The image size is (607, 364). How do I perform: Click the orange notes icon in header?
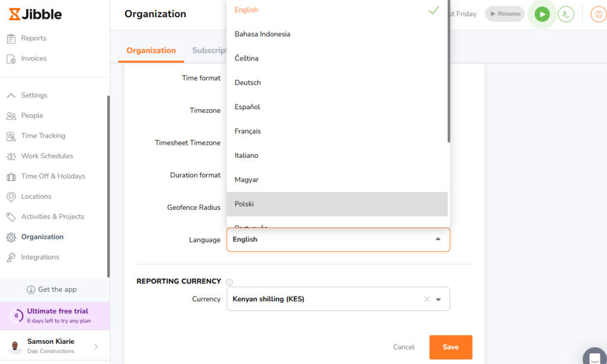coord(599,14)
